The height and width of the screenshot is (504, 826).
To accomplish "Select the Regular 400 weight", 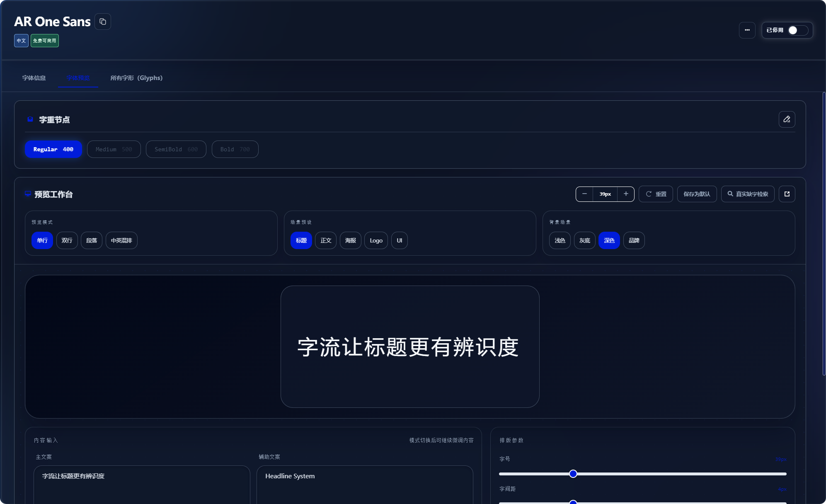I will 53,149.
